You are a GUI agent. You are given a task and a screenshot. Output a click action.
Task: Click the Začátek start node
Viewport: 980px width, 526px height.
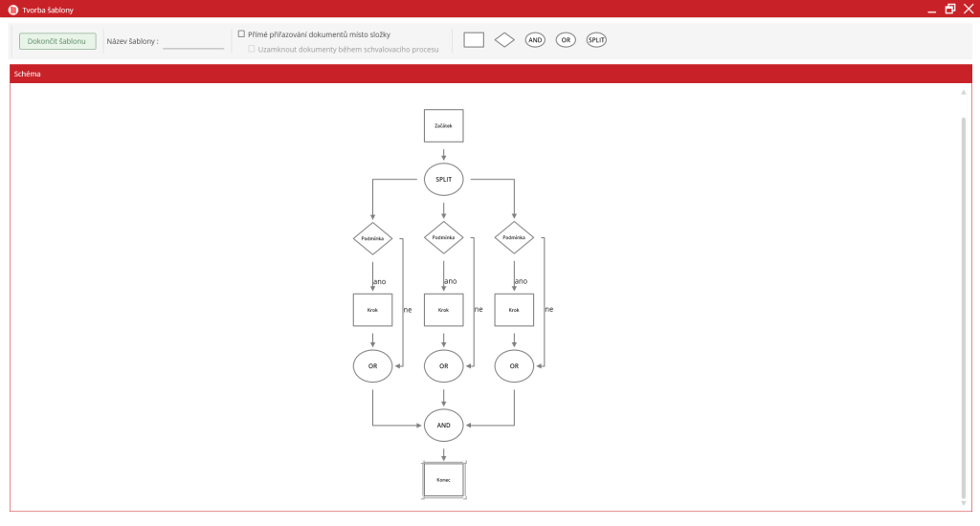coord(443,125)
